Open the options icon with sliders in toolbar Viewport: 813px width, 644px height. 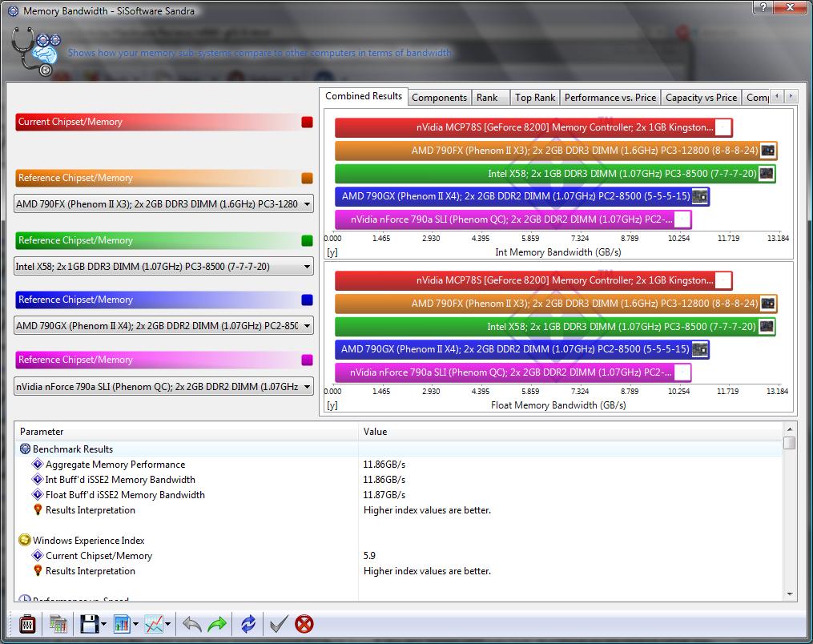[27, 624]
